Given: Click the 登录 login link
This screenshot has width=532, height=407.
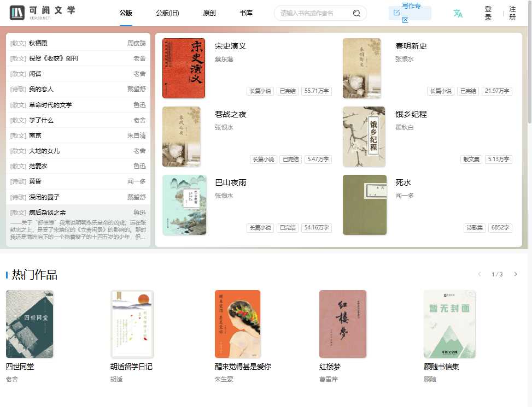Looking at the screenshot, I should (487, 13).
